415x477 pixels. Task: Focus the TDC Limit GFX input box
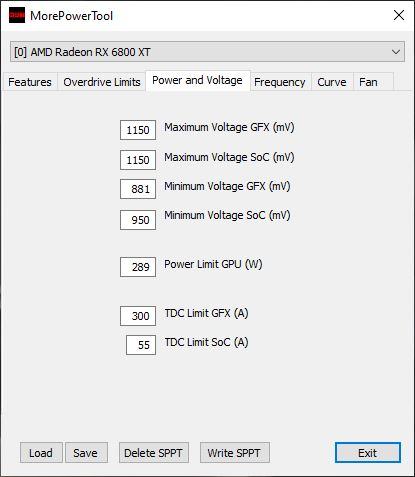click(x=138, y=316)
